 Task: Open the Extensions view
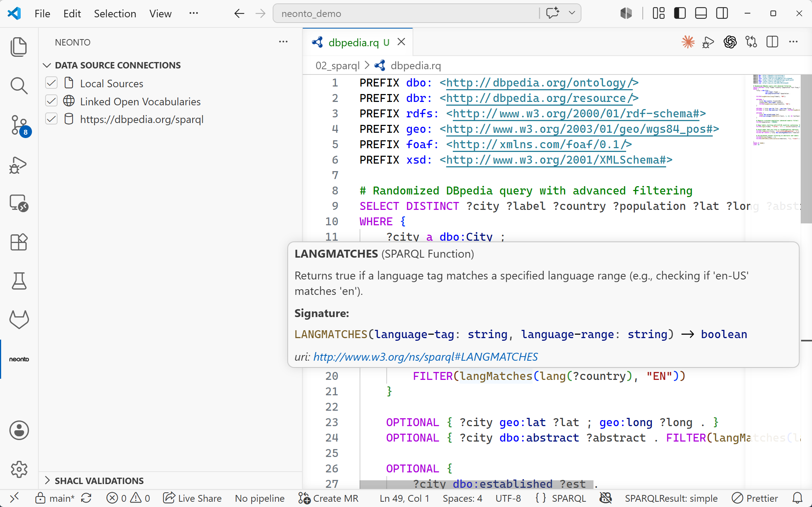click(19, 242)
